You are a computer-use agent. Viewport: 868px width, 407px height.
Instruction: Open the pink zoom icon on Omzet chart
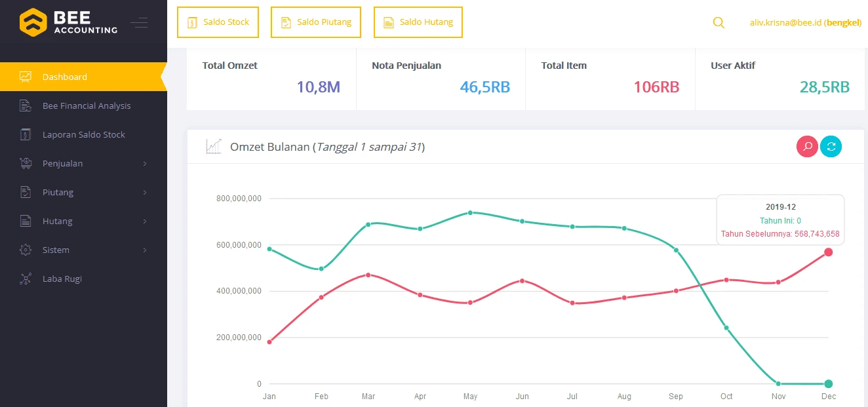(807, 146)
